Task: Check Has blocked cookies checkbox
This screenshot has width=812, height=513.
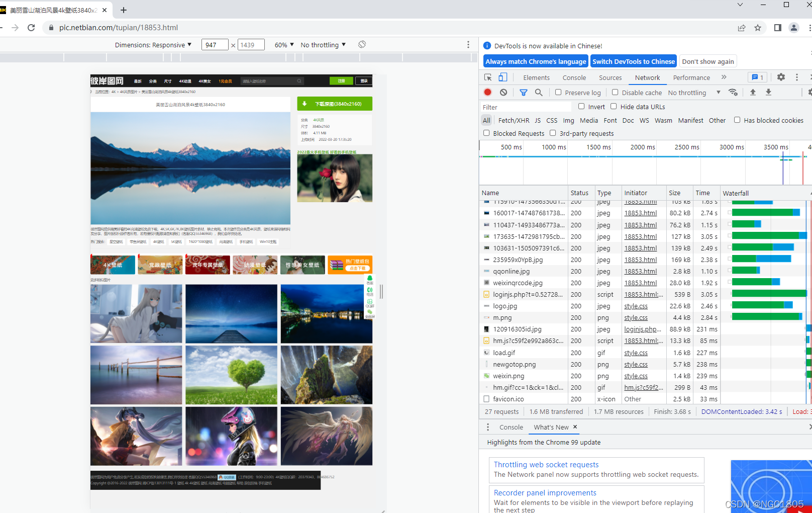Action: (x=737, y=120)
